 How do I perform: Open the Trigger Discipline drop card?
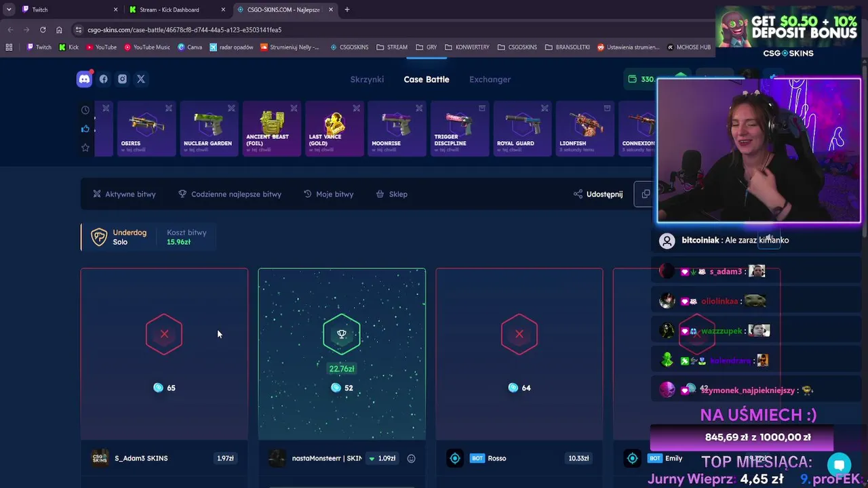459,129
